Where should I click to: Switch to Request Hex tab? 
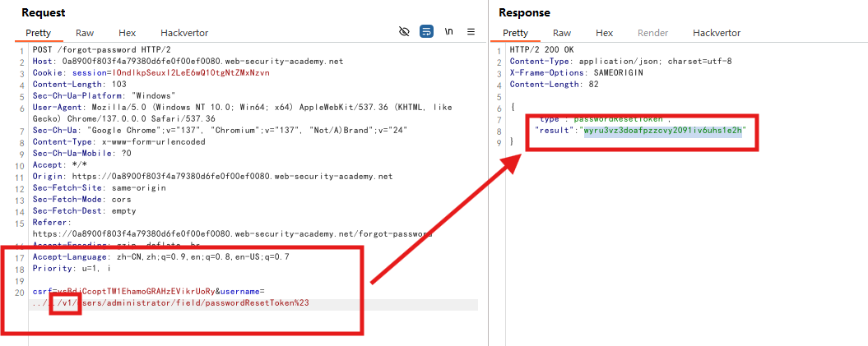pos(127,33)
